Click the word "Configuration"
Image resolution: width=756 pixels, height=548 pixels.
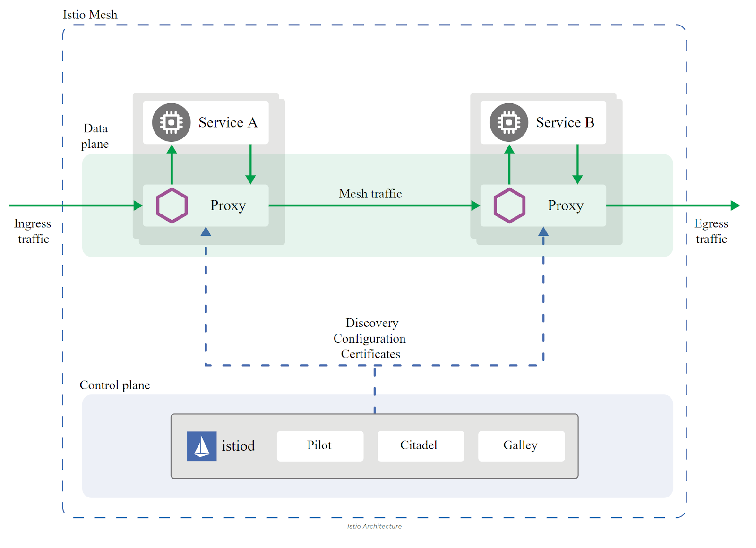[x=369, y=339]
